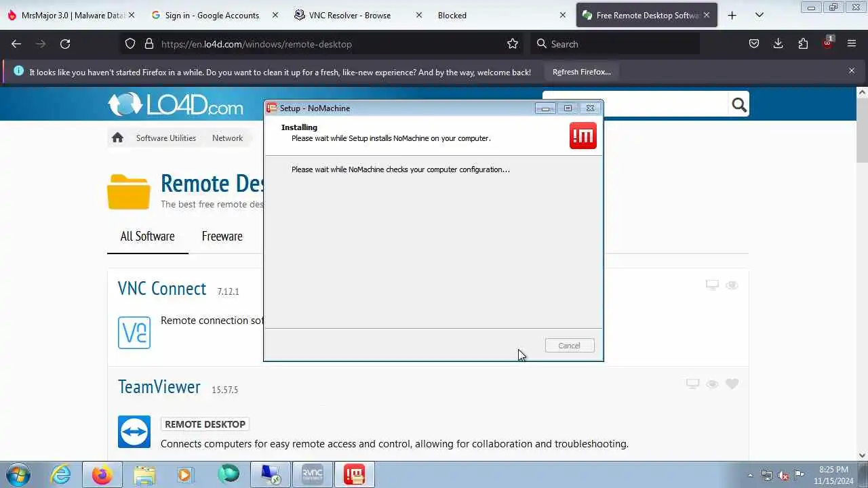
Task: Click the eye icon in VNC Connect row
Action: click(732, 285)
